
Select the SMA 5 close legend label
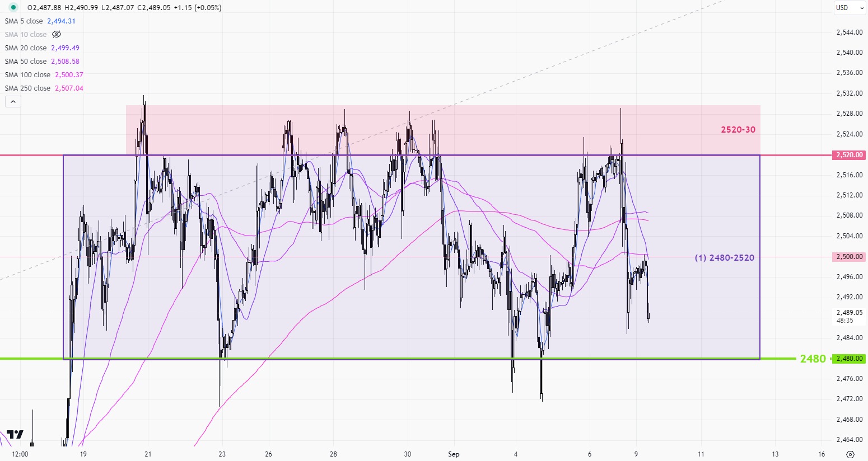tap(24, 21)
